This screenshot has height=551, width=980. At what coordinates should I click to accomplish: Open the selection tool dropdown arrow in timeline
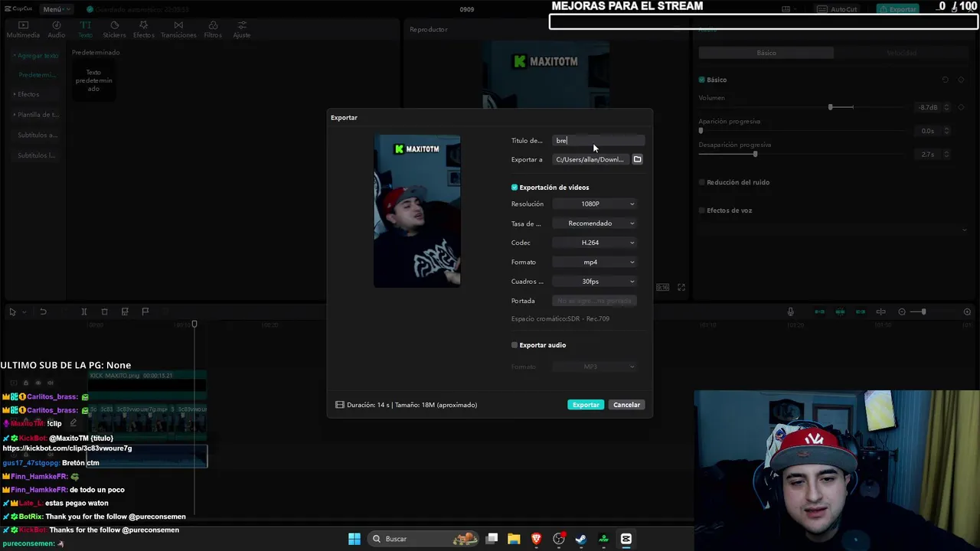click(x=24, y=312)
